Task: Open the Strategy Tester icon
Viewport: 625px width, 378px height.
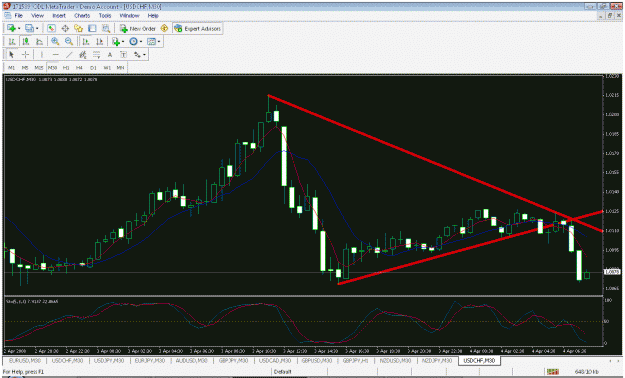Action: click(x=106, y=28)
